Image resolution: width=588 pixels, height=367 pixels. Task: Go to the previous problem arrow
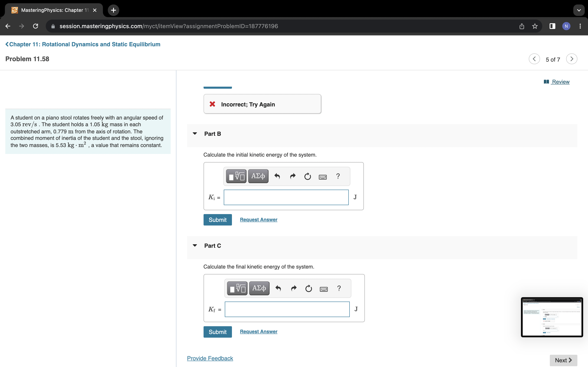pyautogui.click(x=534, y=59)
